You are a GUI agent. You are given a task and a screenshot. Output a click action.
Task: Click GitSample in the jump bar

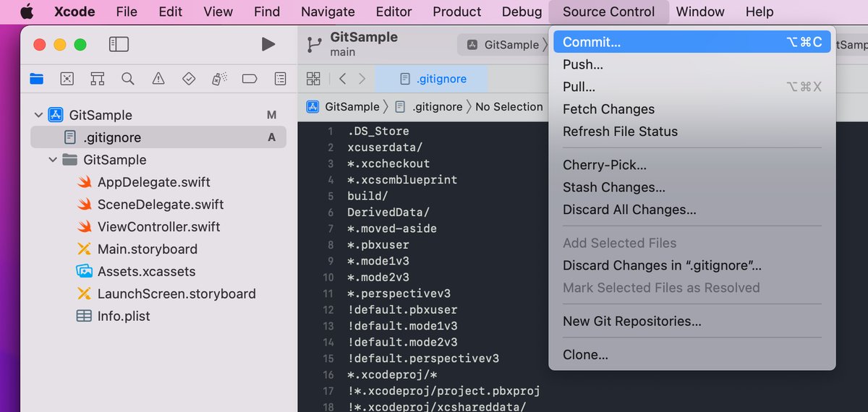tap(343, 106)
